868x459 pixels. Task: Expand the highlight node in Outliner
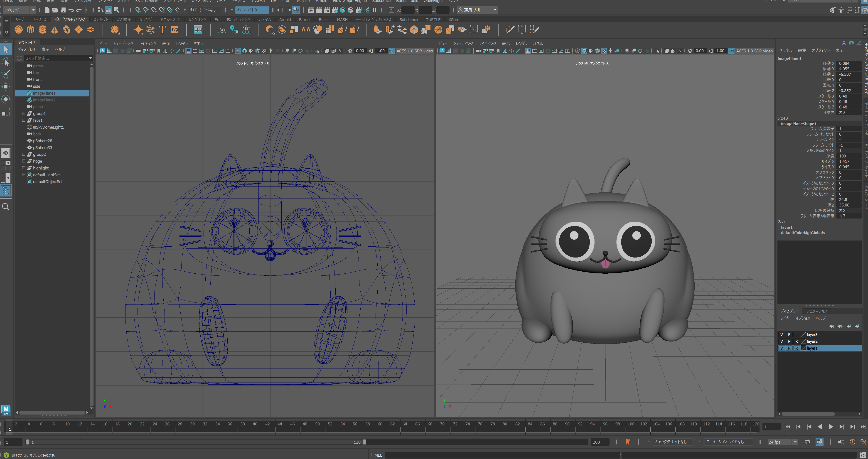click(x=24, y=168)
